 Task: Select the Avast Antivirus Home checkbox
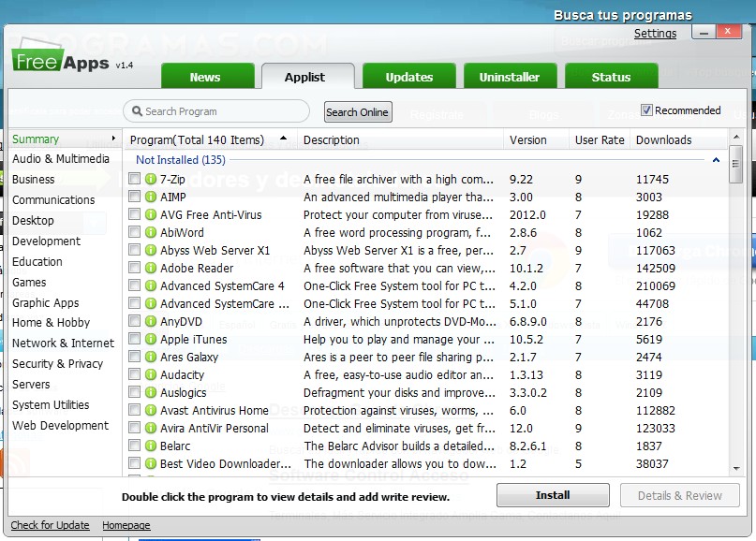click(x=135, y=410)
